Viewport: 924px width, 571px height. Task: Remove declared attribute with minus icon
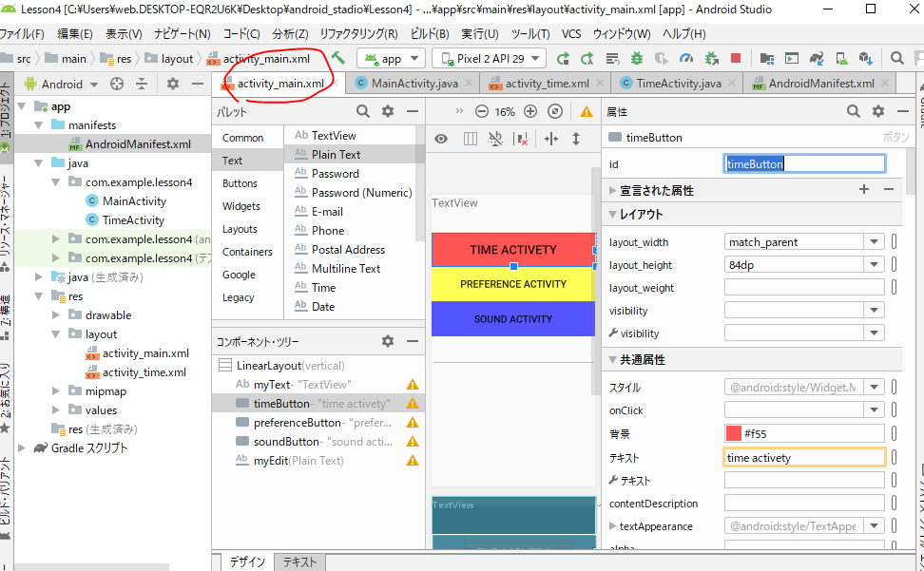889,189
